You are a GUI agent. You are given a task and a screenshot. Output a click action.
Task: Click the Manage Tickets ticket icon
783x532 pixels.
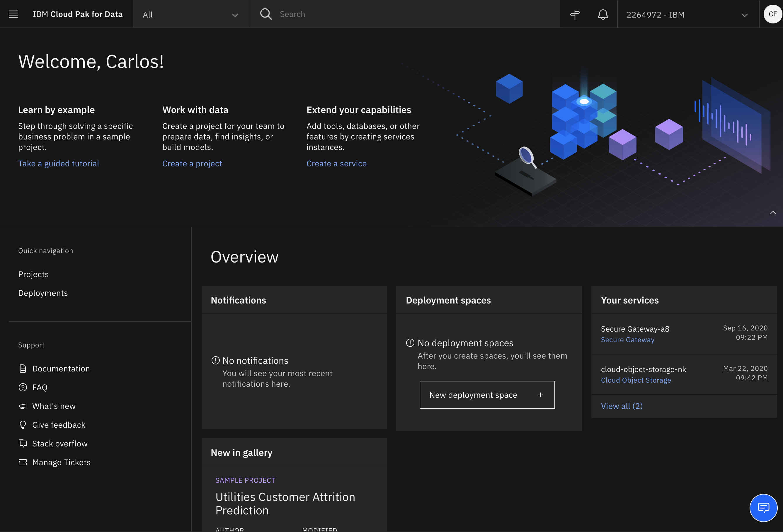(23, 462)
